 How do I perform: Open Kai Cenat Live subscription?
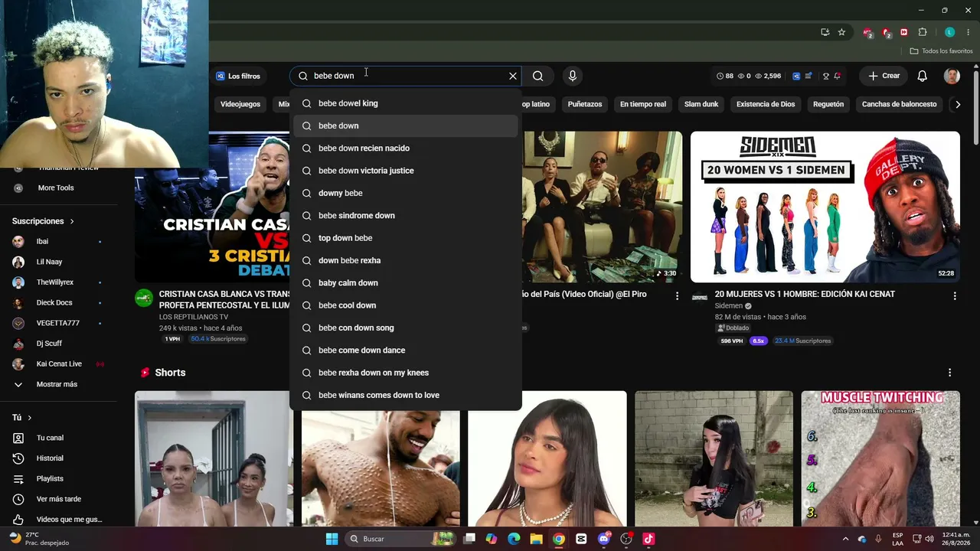58,364
